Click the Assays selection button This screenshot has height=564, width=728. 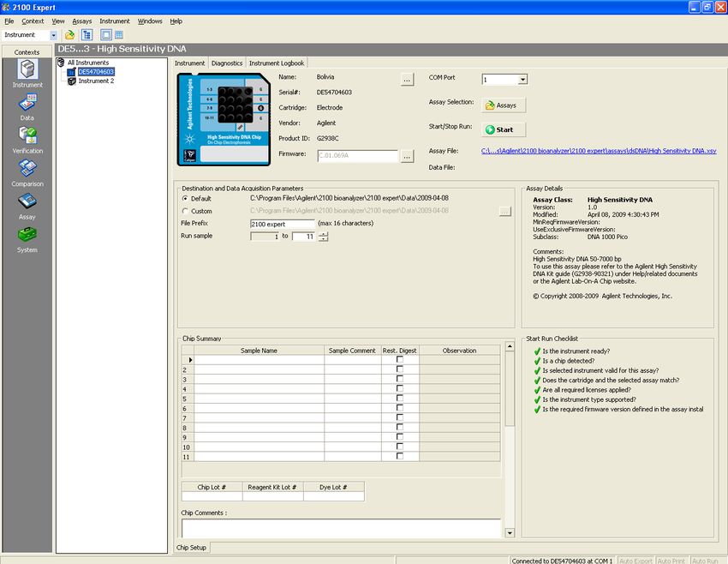tap(504, 105)
